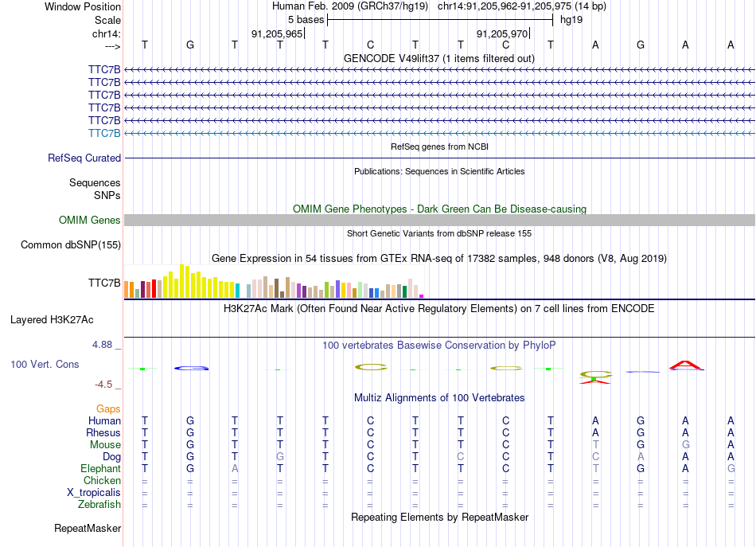This screenshot has width=756, height=547.
Task: Click the Common dbSNP(155) track label
Action: [70, 244]
